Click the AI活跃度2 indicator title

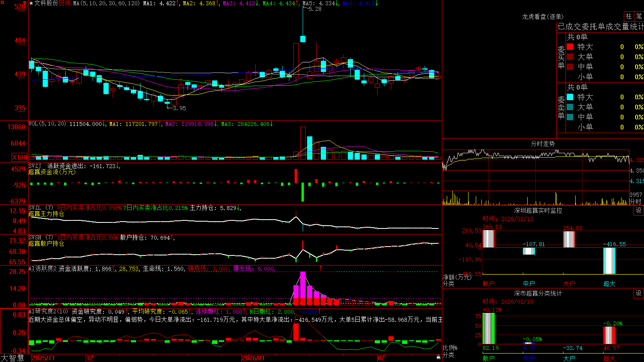tap(43, 269)
